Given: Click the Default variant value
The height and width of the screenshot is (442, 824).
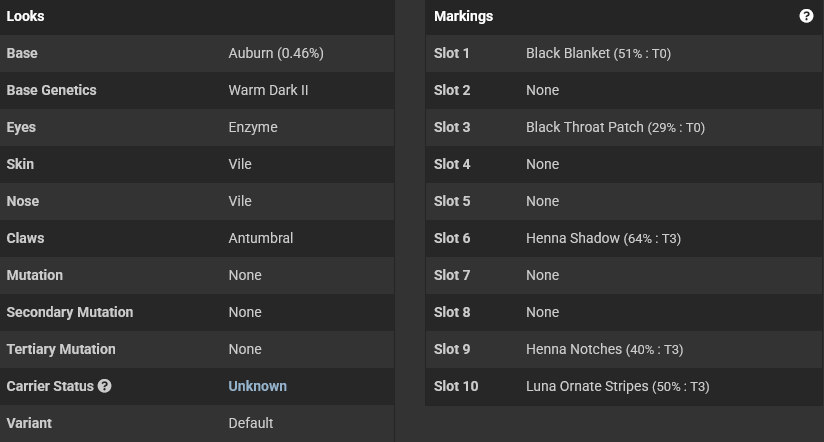Looking at the screenshot, I should tap(250, 423).
